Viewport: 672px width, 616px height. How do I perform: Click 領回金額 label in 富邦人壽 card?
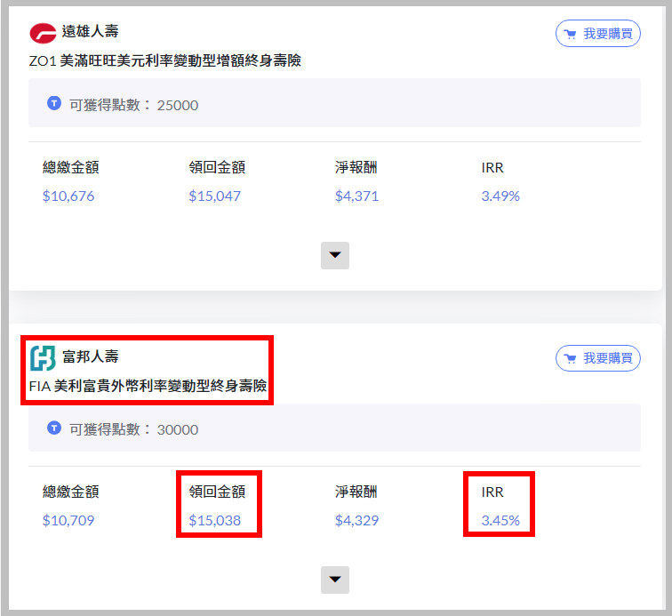[217, 492]
